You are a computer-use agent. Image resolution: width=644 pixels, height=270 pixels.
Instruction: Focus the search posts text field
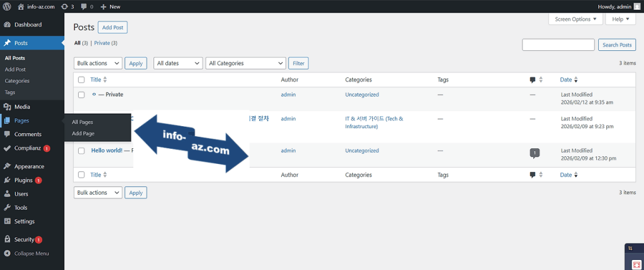point(558,45)
